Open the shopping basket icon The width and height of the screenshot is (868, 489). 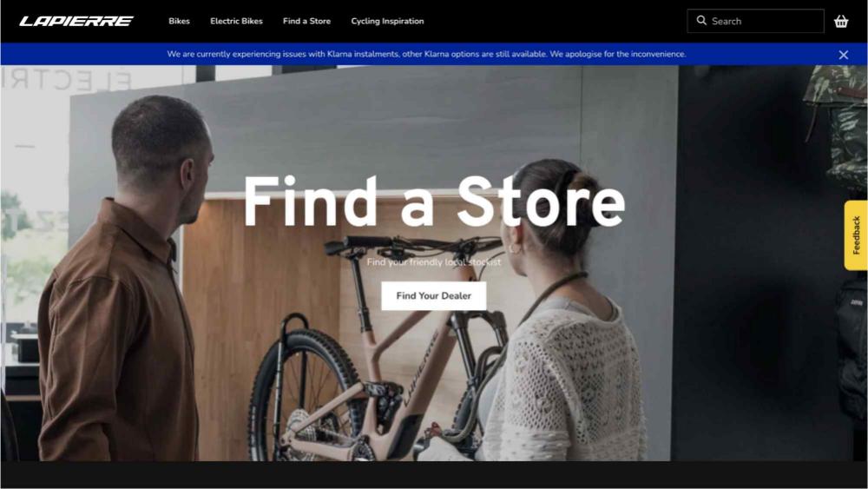tap(841, 21)
